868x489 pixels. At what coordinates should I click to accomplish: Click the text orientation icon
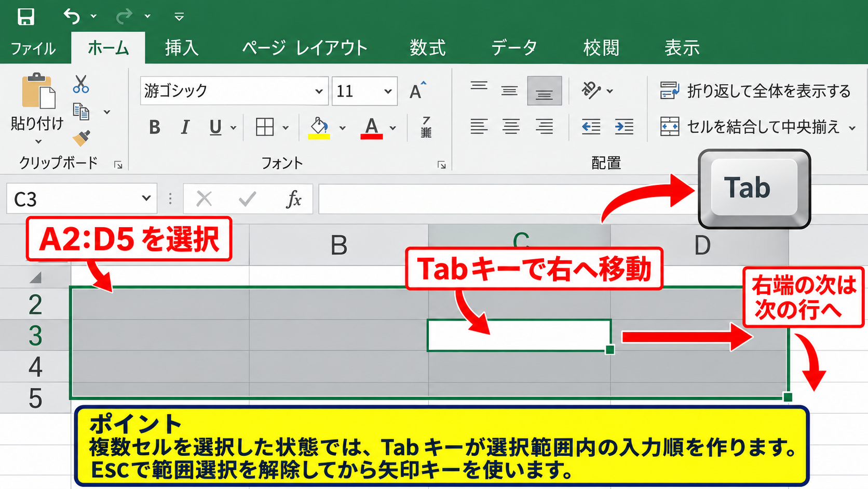click(591, 90)
